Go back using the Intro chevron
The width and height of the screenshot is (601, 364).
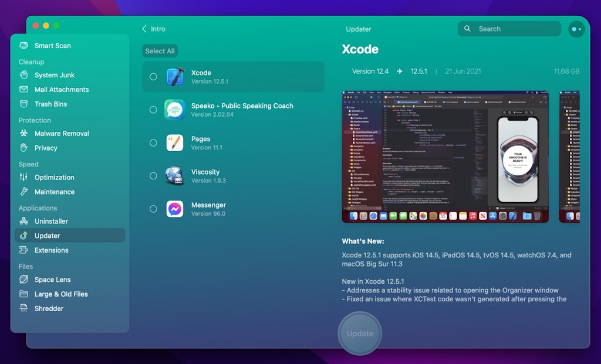coord(144,29)
